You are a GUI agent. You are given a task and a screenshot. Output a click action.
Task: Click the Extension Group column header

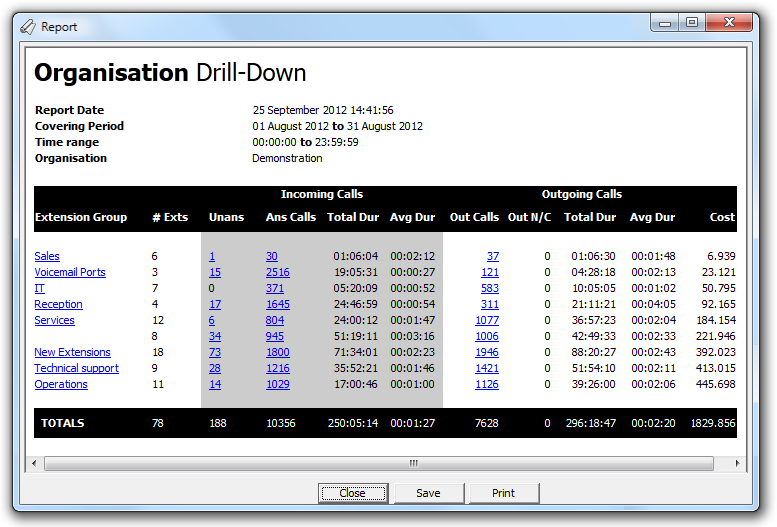81,217
